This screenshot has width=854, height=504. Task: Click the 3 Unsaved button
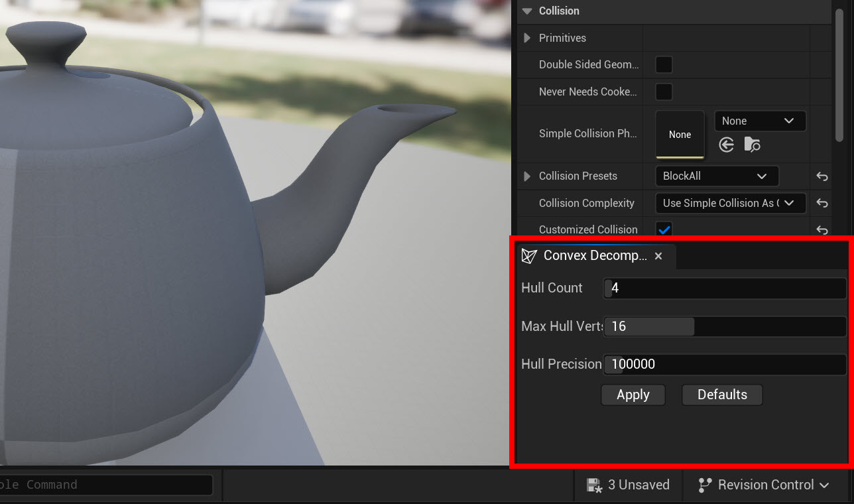tap(628, 485)
